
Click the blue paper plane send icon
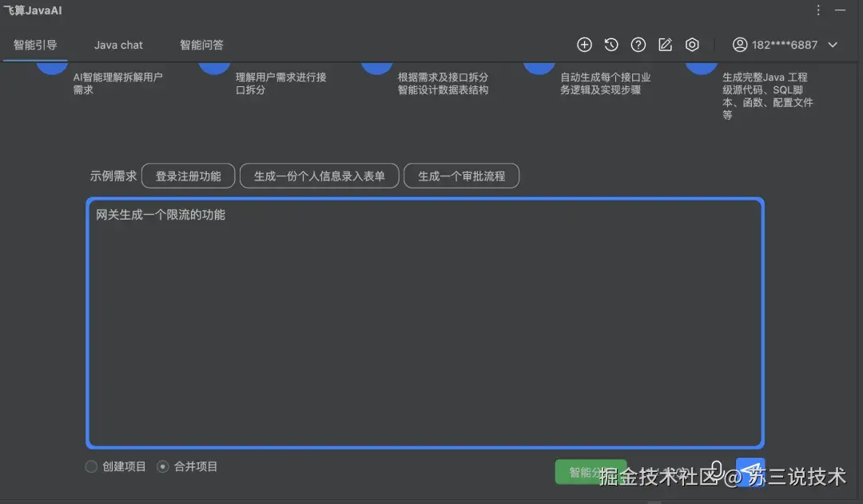[x=750, y=471]
